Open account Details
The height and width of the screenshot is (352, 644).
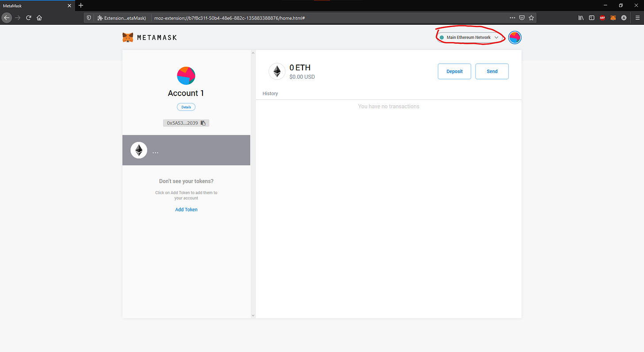[x=186, y=107]
